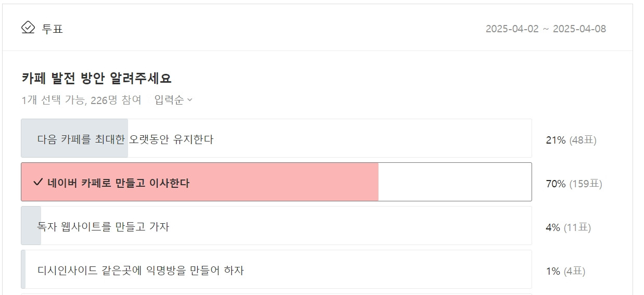
Task: Choose 디시인사이드 같은곳에 익명방을 만들어 하자
Action: pos(141,271)
